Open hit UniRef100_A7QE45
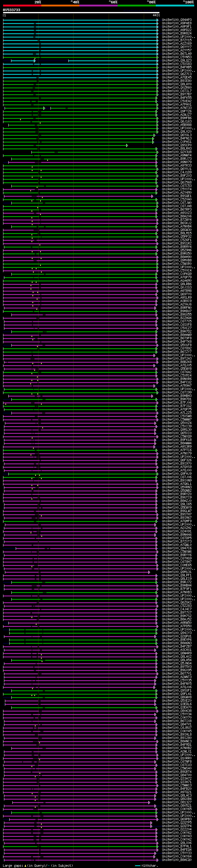This screenshot has height=868, width=197. [177, 78]
